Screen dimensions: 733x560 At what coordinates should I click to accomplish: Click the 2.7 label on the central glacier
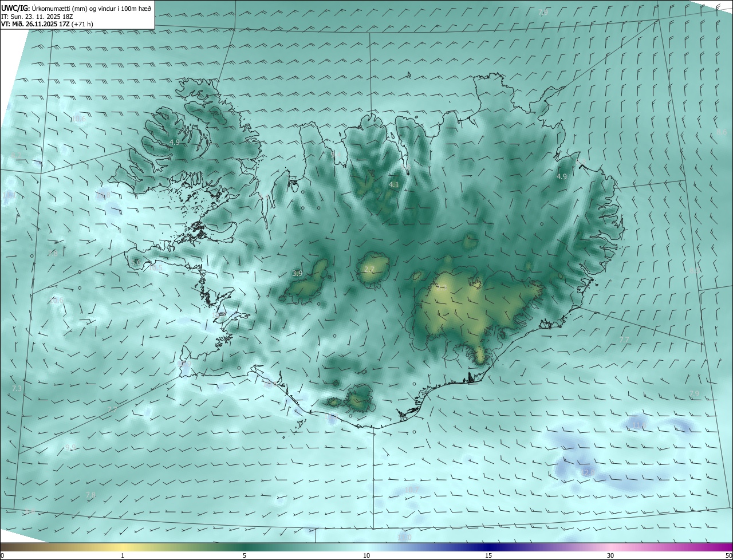point(369,270)
